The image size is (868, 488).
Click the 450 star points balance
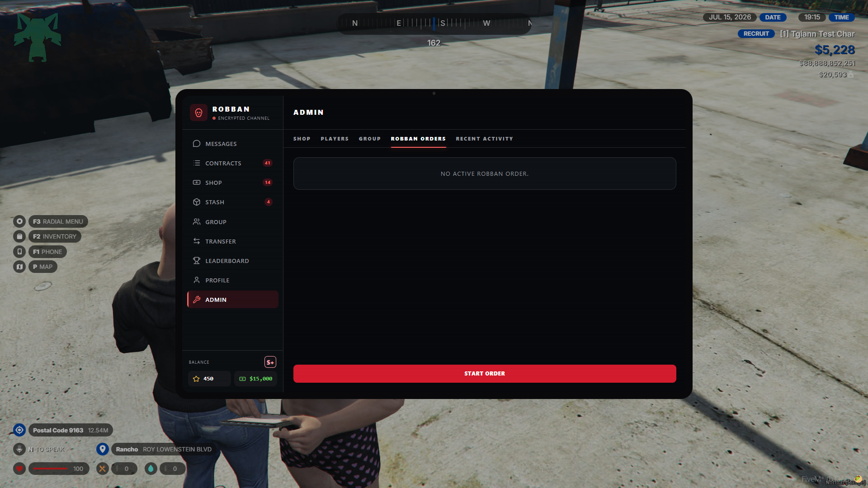(x=209, y=379)
